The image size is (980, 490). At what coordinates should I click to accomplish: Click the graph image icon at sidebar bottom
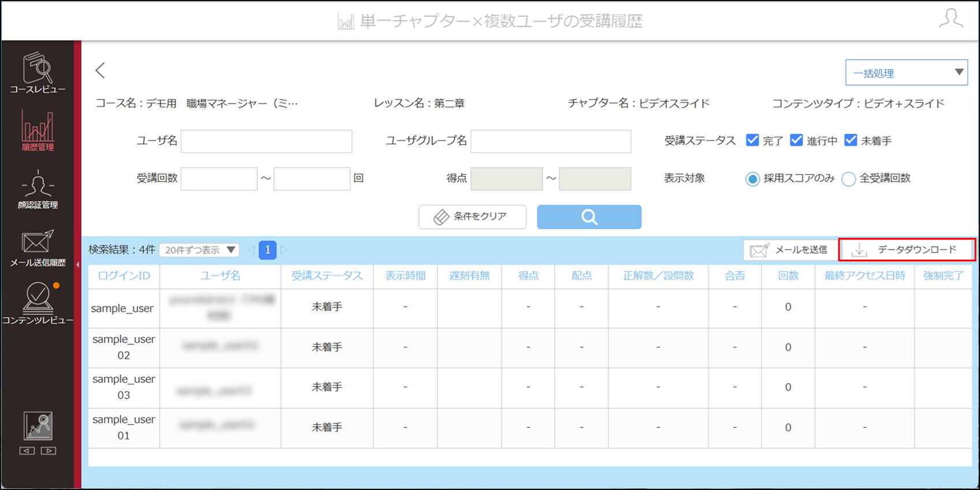pyautogui.click(x=38, y=426)
